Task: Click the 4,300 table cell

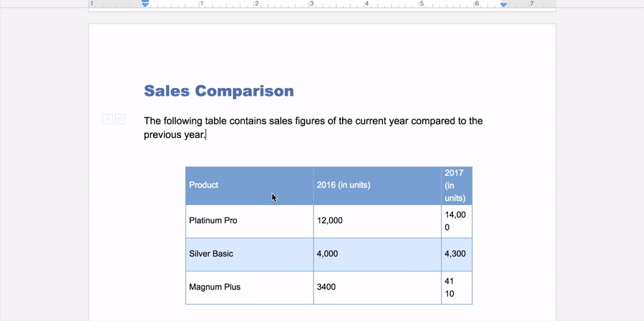Action: coord(455,254)
